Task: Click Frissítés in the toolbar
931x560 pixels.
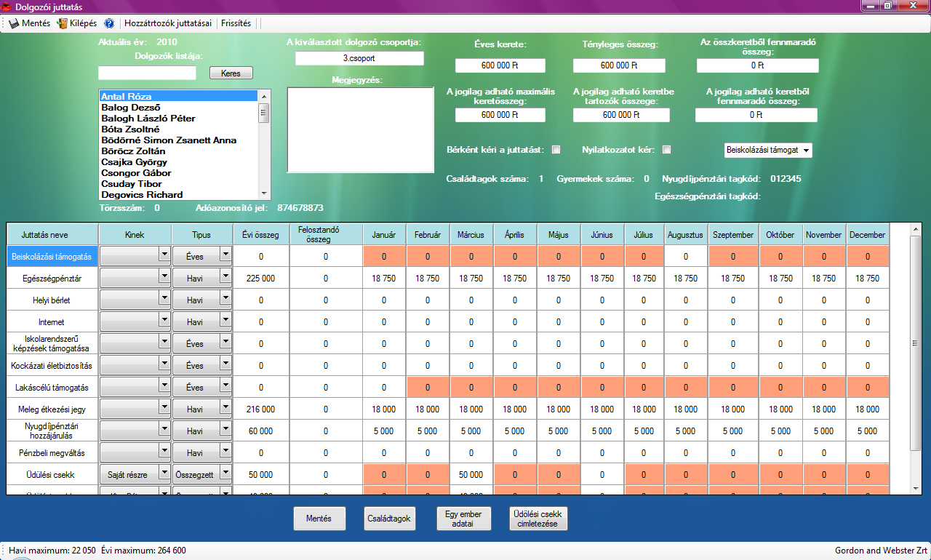Action: pyautogui.click(x=235, y=23)
